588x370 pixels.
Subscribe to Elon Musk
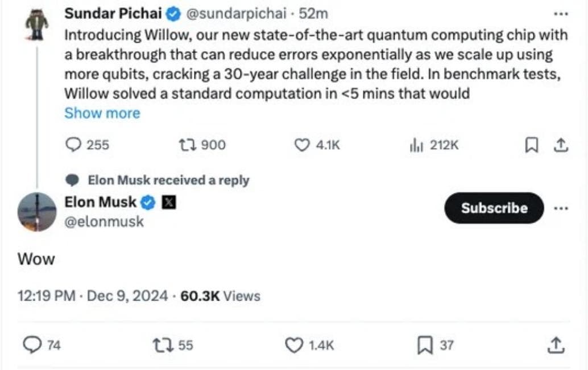tap(494, 208)
